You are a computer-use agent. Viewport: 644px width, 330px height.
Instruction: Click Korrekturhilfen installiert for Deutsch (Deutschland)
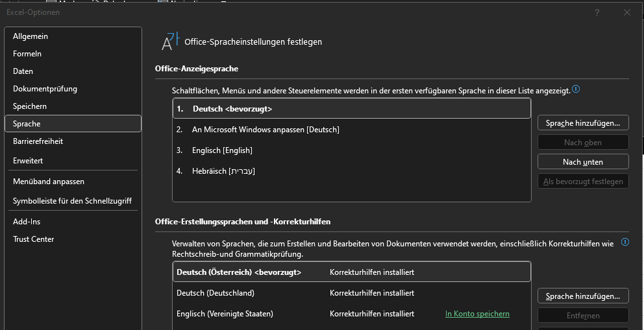[x=372, y=293]
